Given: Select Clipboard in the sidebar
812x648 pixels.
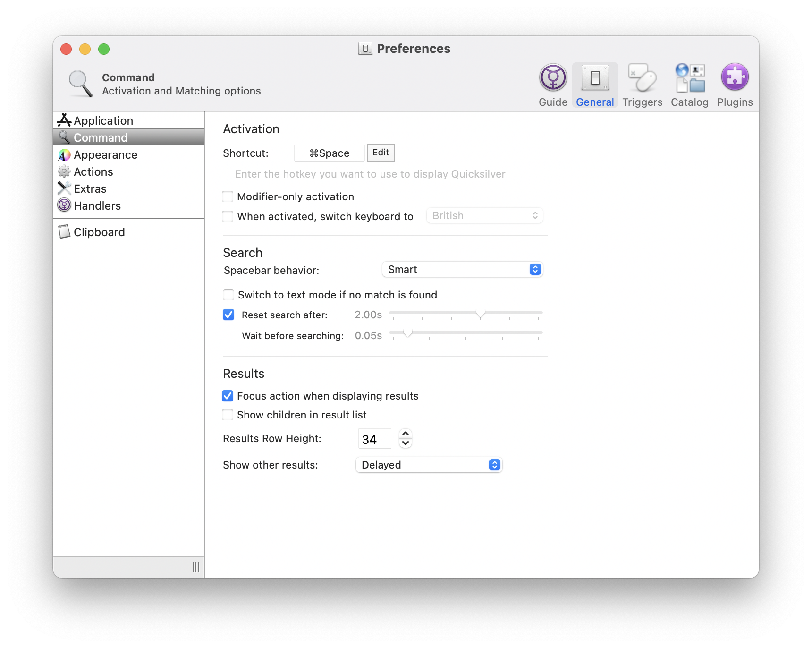Looking at the screenshot, I should click(x=128, y=232).
